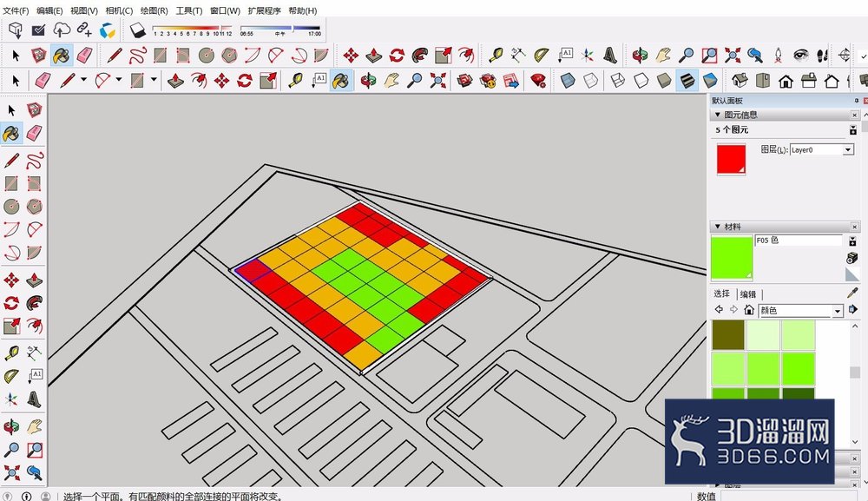The height and width of the screenshot is (501, 868).
Task: Enable Monochrome face style
Action: click(710, 81)
